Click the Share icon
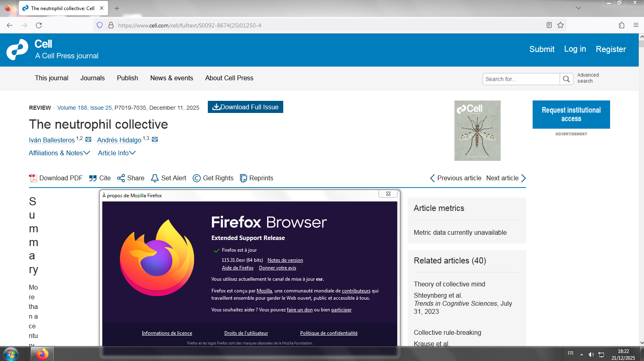The height and width of the screenshot is (361, 644). coord(121,178)
